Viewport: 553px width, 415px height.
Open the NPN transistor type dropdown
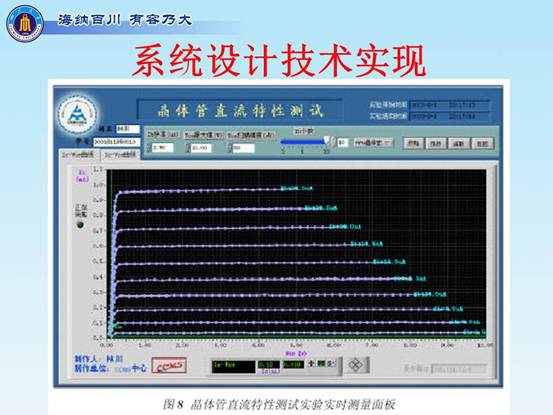click(x=373, y=142)
